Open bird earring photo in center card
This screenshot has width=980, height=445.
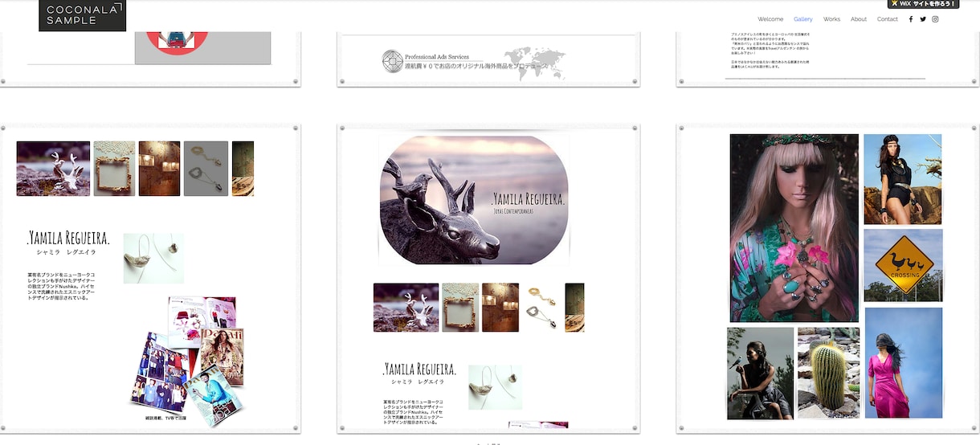coord(495,387)
